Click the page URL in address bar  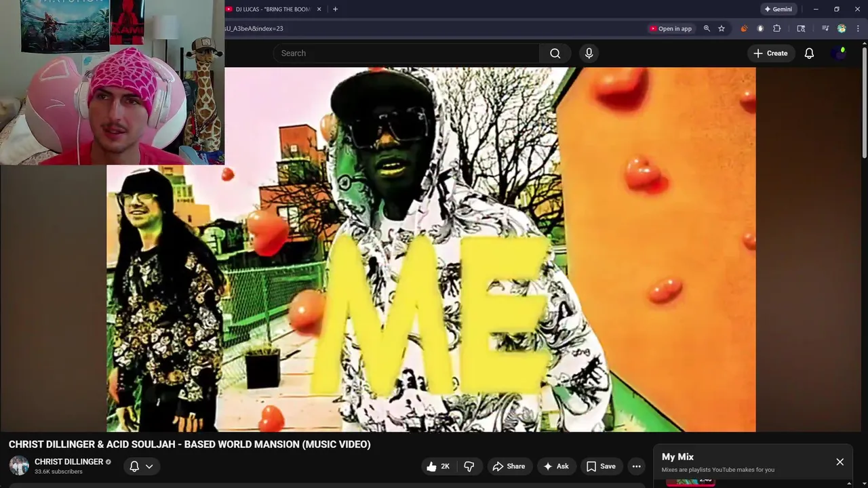pos(255,28)
